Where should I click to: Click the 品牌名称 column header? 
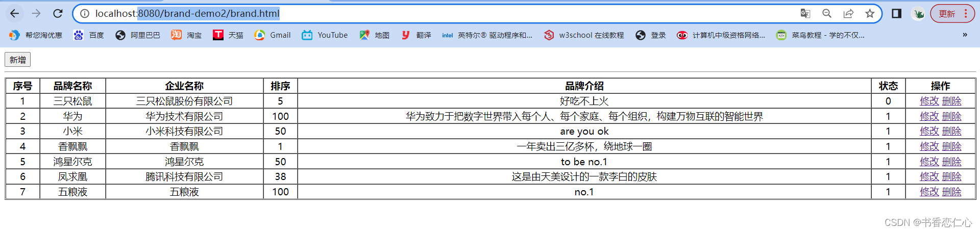tap(72, 86)
